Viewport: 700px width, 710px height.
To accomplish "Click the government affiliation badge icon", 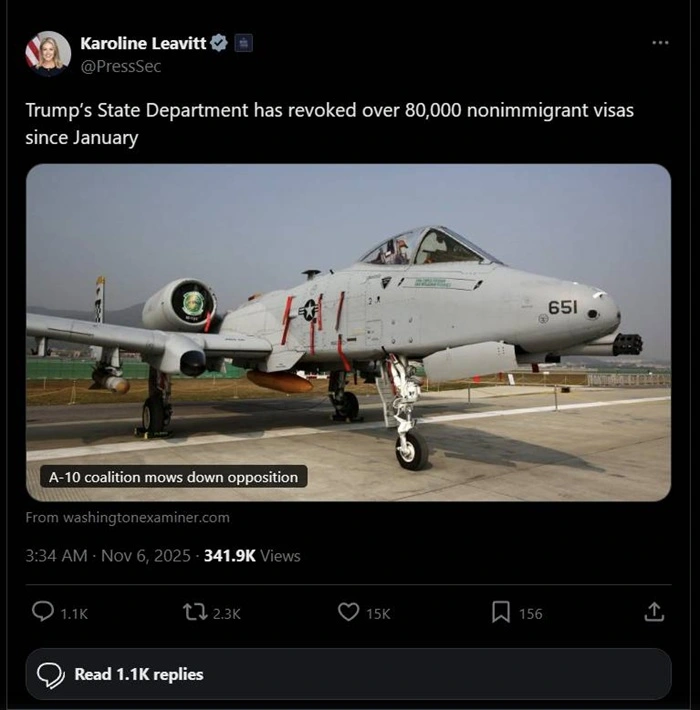I will click(243, 43).
